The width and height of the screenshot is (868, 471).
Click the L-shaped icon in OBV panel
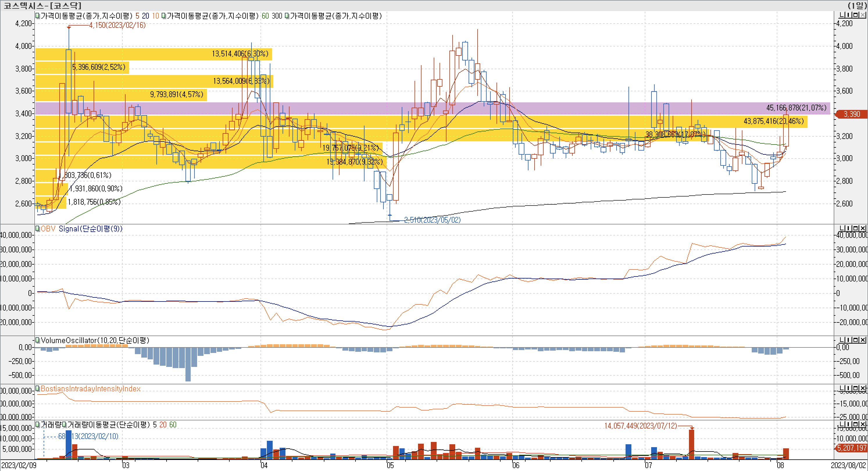(x=842, y=229)
